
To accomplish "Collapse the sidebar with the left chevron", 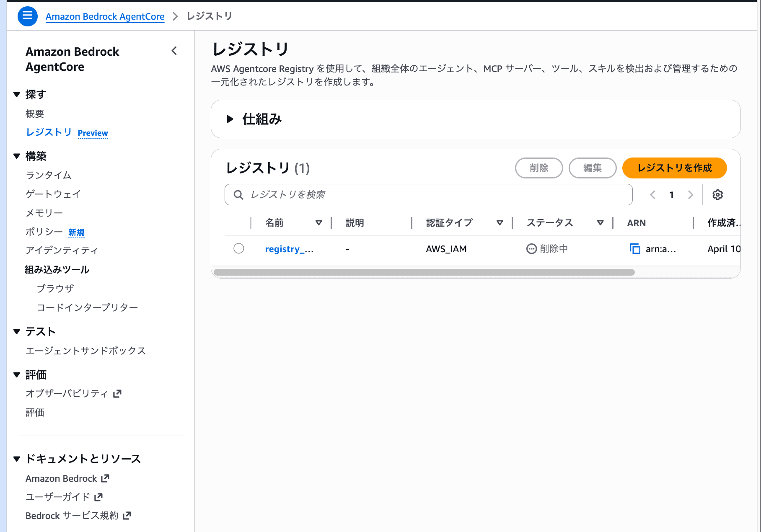I will click(x=175, y=51).
